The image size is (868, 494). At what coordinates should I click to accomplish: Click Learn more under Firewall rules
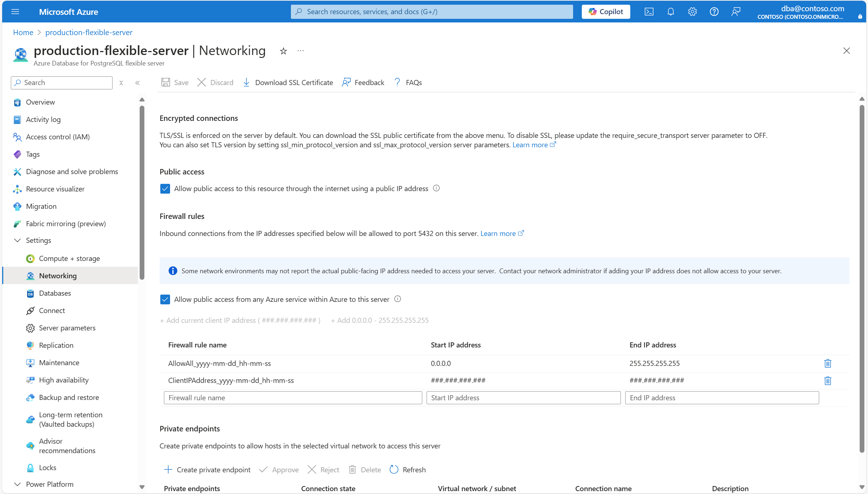pos(498,233)
